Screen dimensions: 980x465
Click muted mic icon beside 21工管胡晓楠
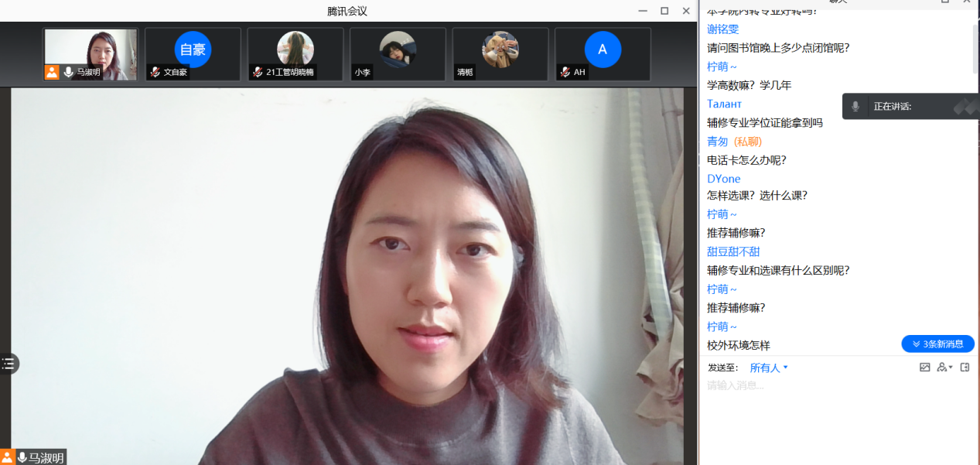point(258,72)
